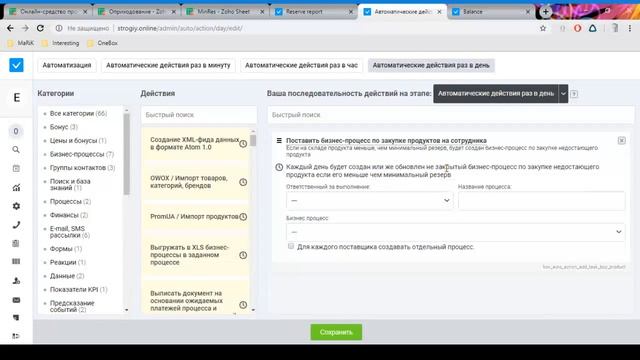Select 'Автоматические действия раз в день' top tab
The image size is (640, 360).
pyautogui.click(x=431, y=65)
